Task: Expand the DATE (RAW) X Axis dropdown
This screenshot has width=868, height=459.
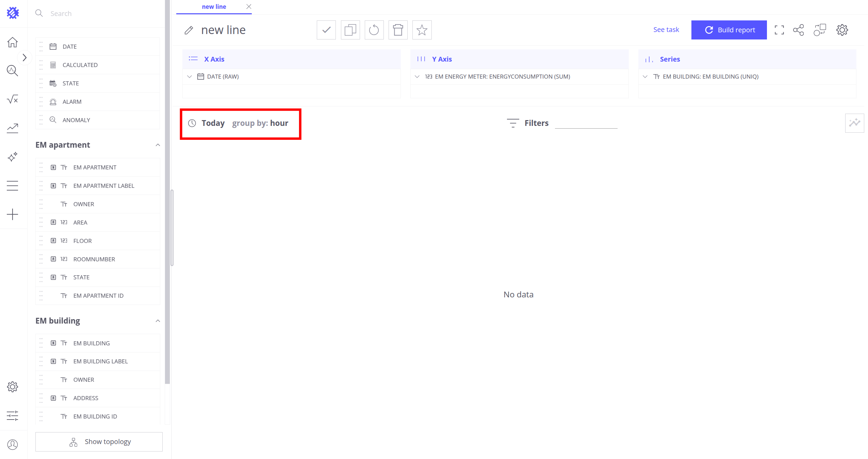Action: tap(190, 77)
